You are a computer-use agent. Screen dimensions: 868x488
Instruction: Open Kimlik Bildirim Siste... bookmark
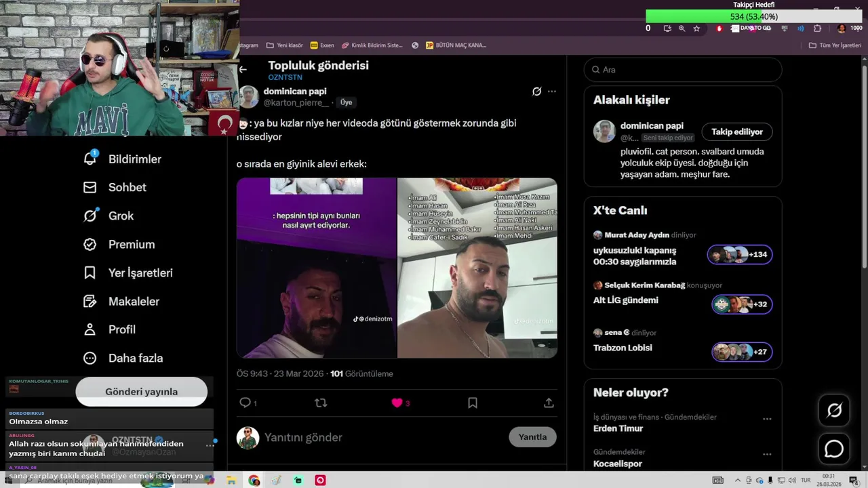(372, 45)
